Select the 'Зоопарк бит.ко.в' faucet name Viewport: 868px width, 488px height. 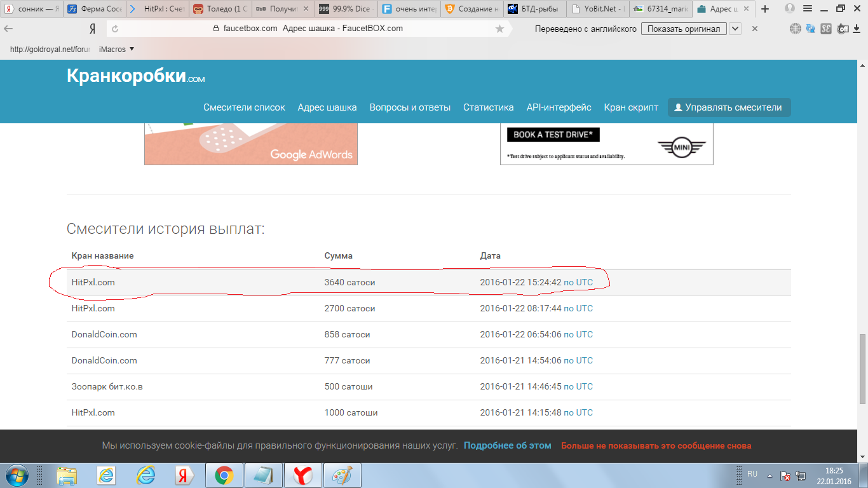107,386
